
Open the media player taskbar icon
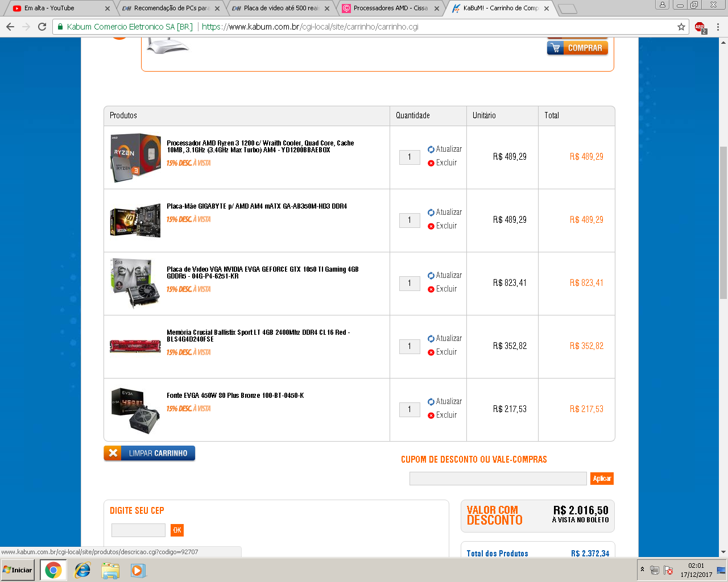click(x=138, y=570)
